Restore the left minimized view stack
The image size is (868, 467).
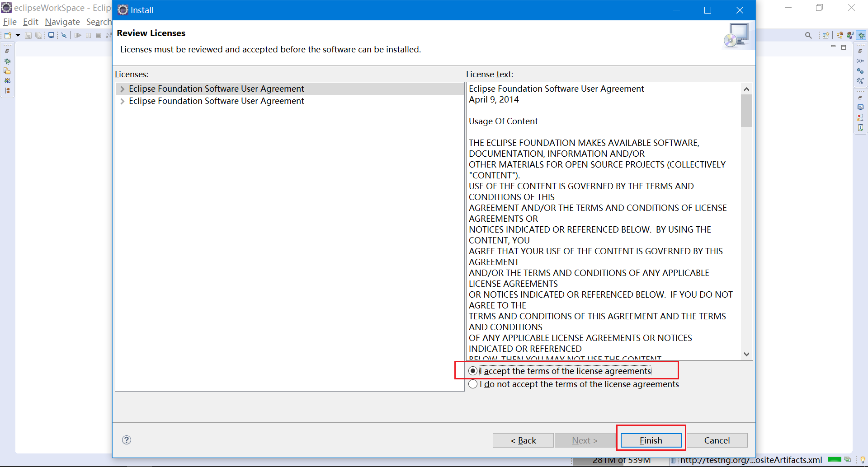[x=7, y=51]
